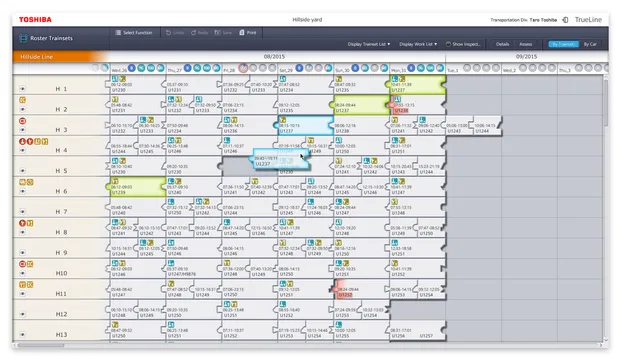Click the vertical scrollbar down arrow

(x=606, y=340)
